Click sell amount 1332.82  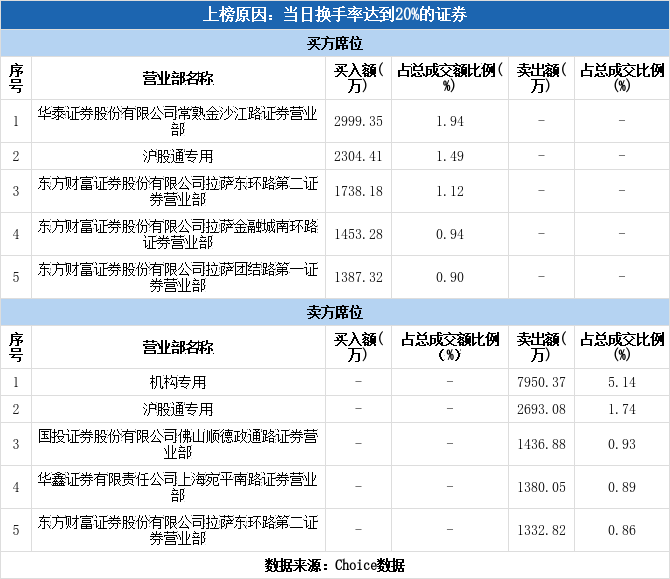click(541, 530)
